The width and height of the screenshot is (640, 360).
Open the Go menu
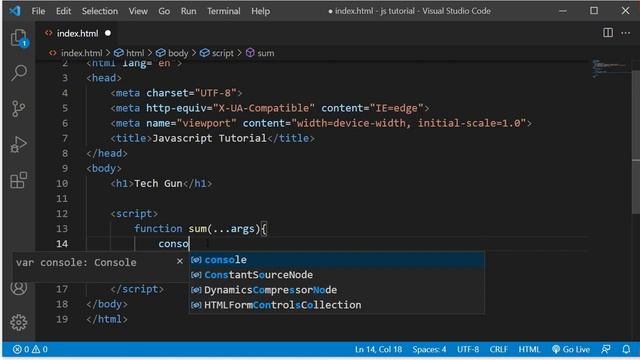[x=164, y=11]
